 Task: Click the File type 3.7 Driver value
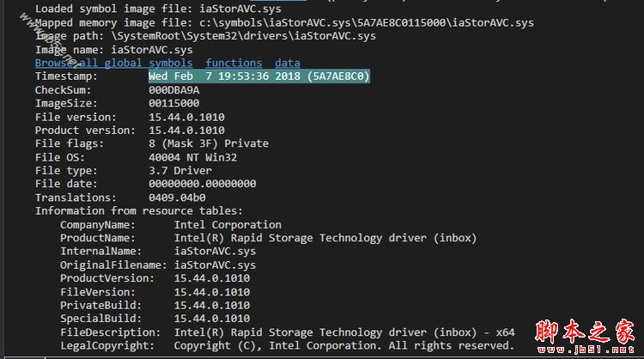pyautogui.click(x=180, y=170)
